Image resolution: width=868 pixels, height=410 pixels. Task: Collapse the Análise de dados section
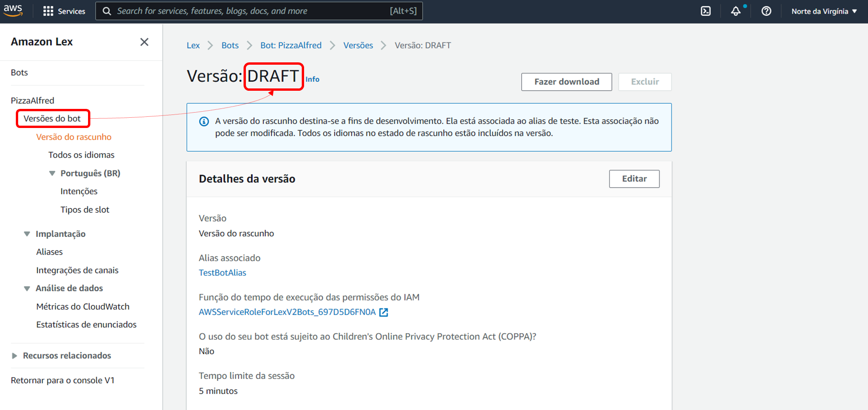pyautogui.click(x=27, y=289)
